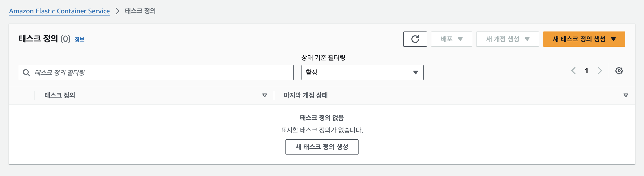Open 새 개정 생성 dropdown
The height and width of the screenshot is (176, 644).
click(507, 39)
